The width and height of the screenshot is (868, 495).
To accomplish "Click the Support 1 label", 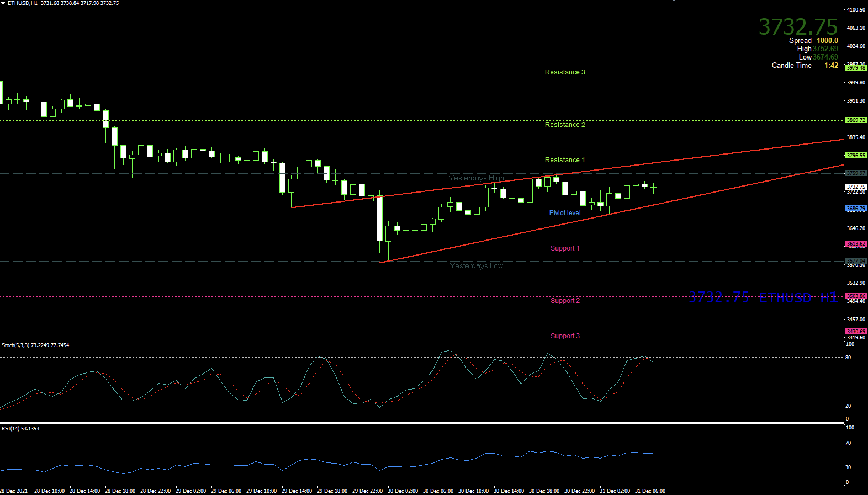I will point(564,248).
